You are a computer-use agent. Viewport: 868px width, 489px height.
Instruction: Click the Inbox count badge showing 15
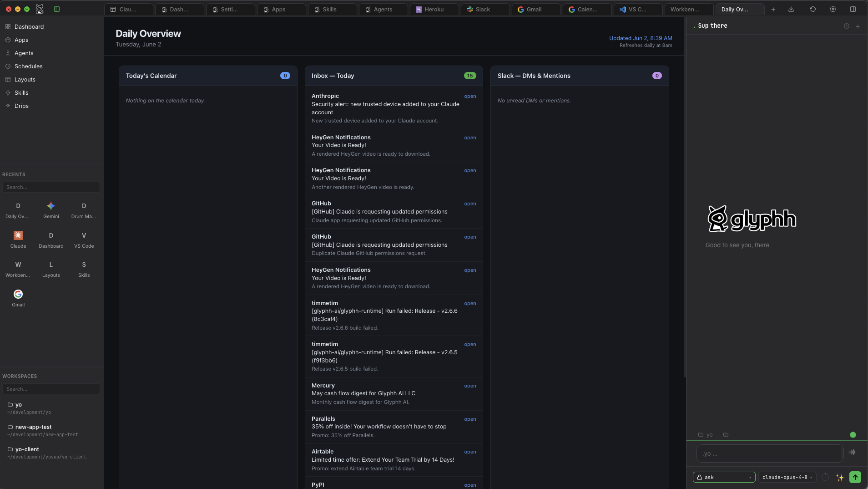pyautogui.click(x=470, y=76)
